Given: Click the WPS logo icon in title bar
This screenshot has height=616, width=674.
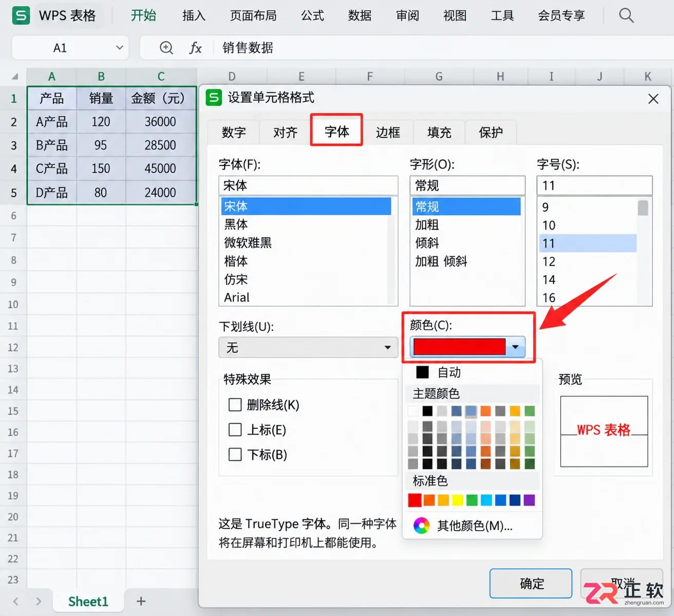Looking at the screenshot, I should (21, 15).
